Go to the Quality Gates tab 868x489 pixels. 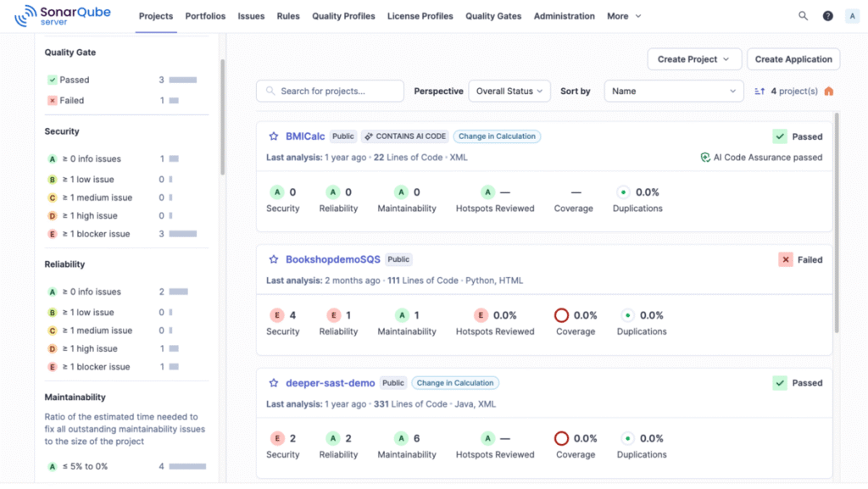[493, 16]
